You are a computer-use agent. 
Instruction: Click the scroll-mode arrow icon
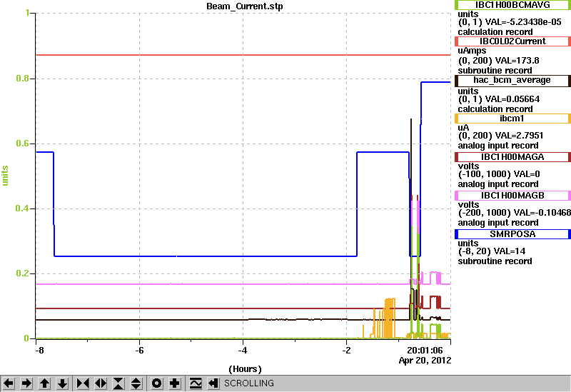[x=213, y=383]
